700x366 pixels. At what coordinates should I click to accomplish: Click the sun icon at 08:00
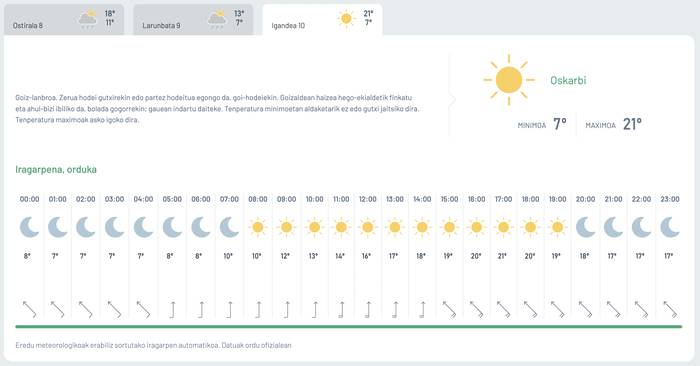(x=258, y=227)
